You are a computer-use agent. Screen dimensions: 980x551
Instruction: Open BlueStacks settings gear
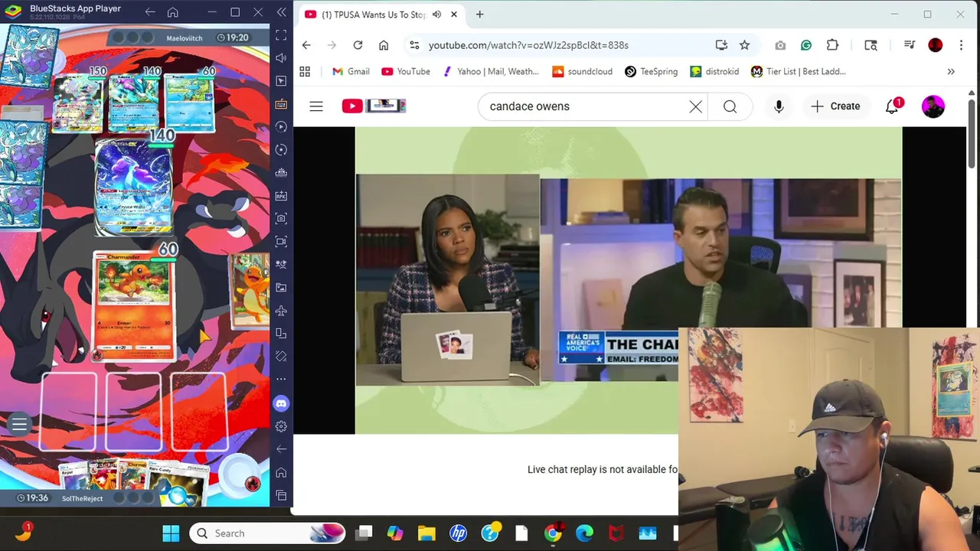point(281,426)
